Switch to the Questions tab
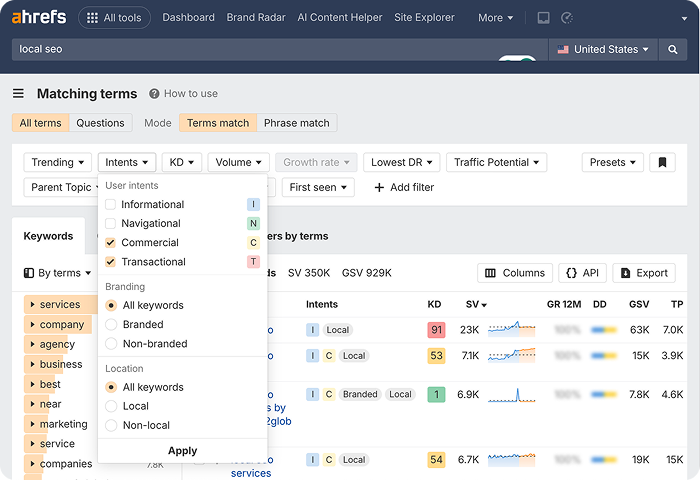Viewport: 700px width, 480px height. tap(100, 123)
